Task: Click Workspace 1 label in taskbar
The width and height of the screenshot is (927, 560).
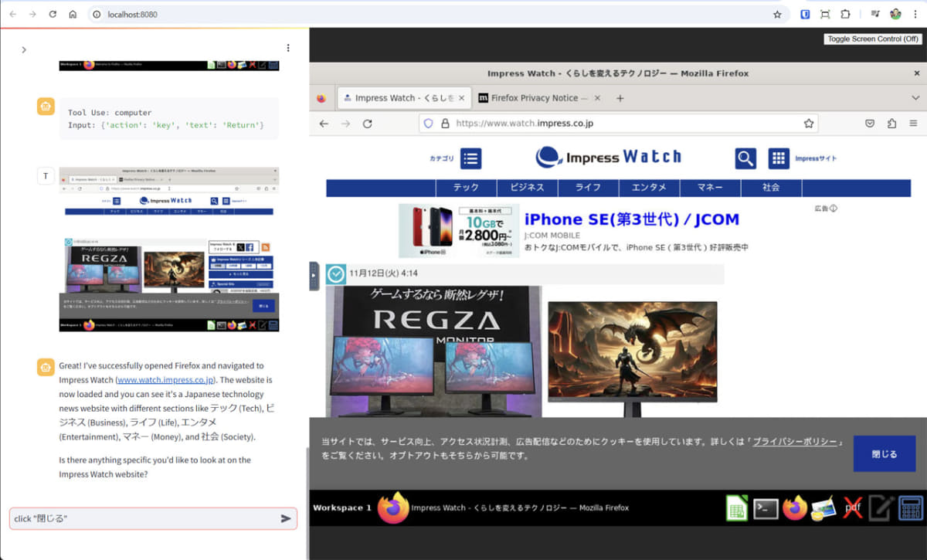Action: click(342, 507)
